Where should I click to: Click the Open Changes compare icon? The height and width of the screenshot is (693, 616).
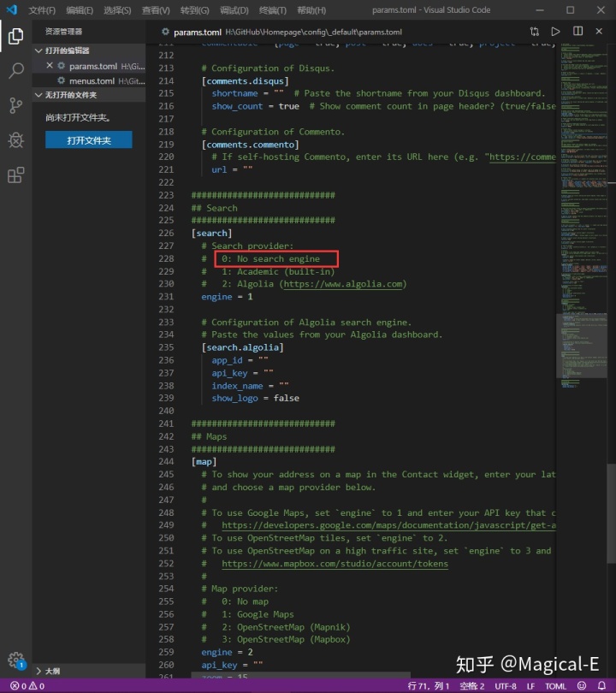click(534, 32)
